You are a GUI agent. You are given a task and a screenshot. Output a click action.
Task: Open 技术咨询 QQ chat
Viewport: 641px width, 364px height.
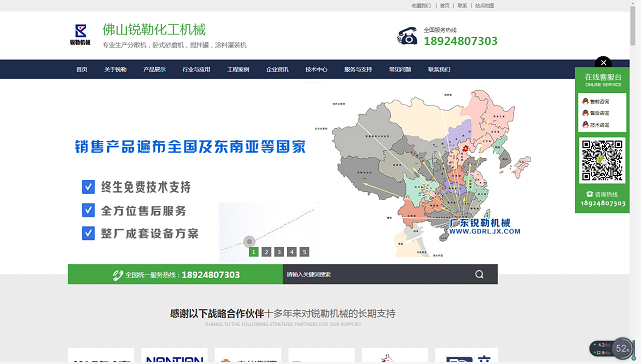tap(596, 125)
